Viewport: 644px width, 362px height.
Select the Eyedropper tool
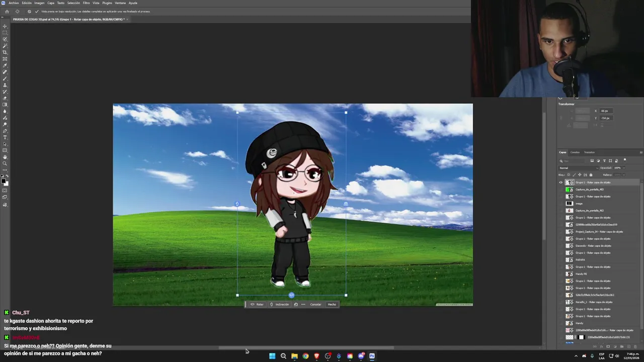point(5,65)
